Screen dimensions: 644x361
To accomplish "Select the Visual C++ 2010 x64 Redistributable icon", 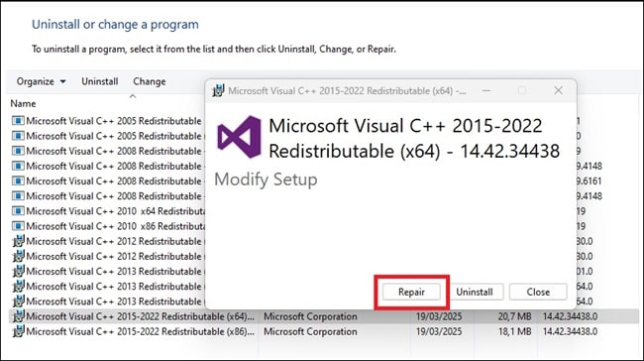I will click(x=18, y=211).
